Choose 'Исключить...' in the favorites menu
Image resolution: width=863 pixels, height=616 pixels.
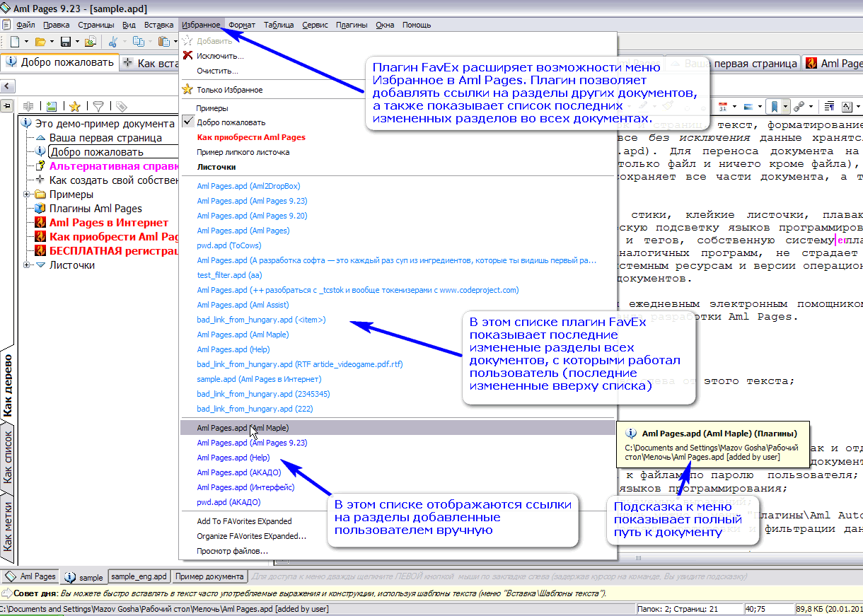[x=220, y=56]
